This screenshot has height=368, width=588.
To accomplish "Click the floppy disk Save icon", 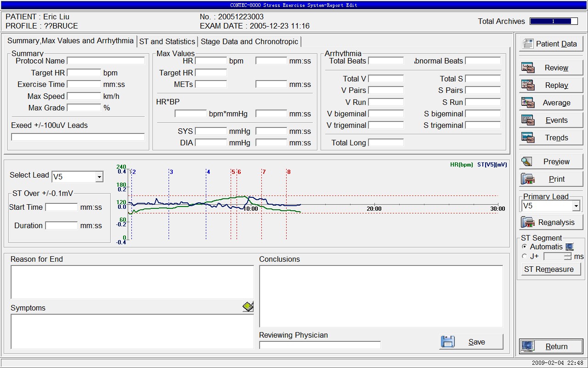I will (447, 342).
